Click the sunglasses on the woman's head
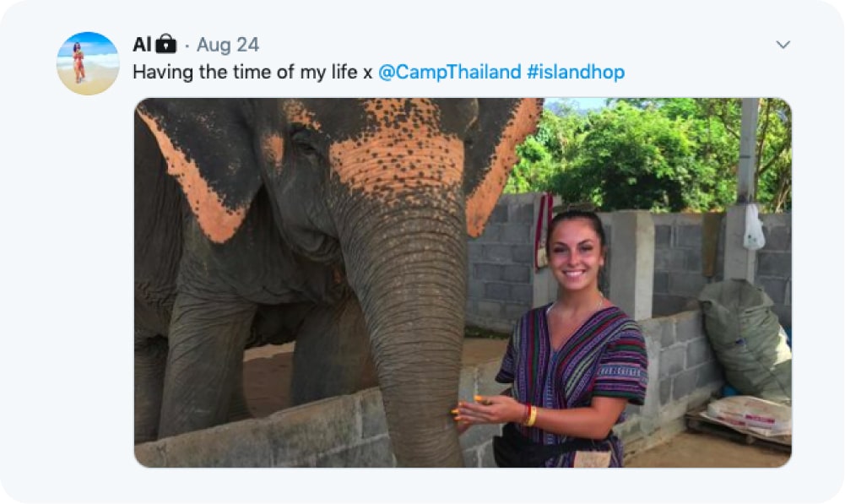The width and height of the screenshot is (845, 504). 576,209
